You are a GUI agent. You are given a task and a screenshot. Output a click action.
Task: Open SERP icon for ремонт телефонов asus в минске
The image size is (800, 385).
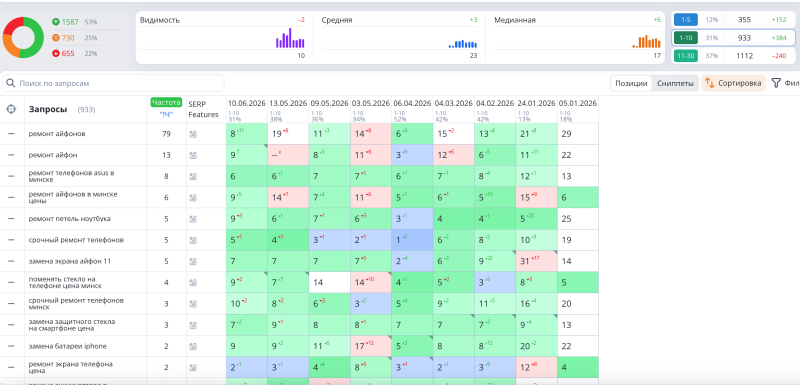[193, 176]
